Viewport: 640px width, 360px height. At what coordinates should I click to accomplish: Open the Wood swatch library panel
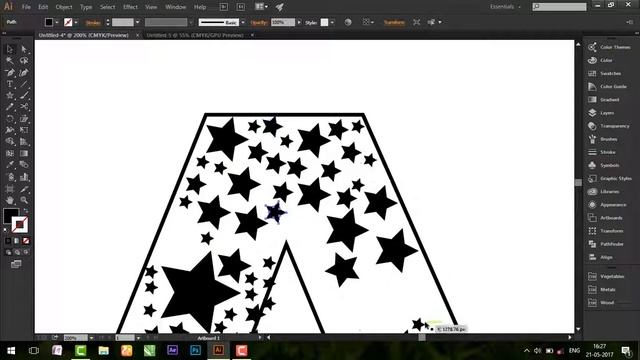(x=607, y=302)
